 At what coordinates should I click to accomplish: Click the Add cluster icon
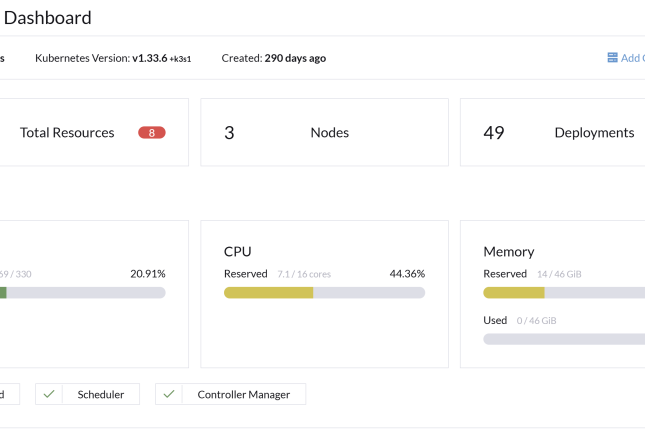click(612, 58)
